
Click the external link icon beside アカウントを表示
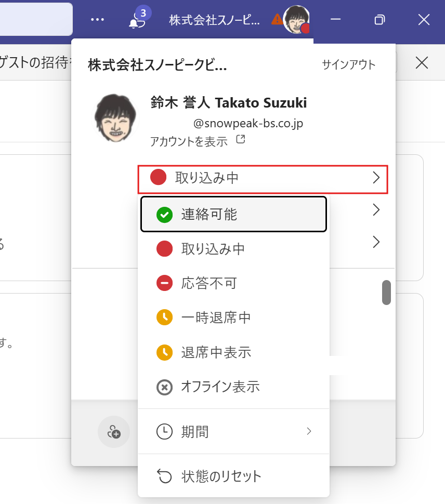(x=241, y=140)
